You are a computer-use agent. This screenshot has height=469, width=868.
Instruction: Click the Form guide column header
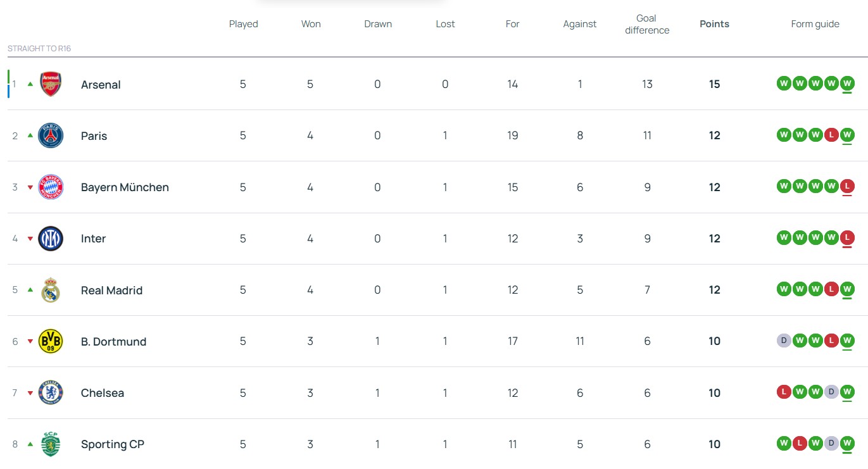tap(815, 24)
